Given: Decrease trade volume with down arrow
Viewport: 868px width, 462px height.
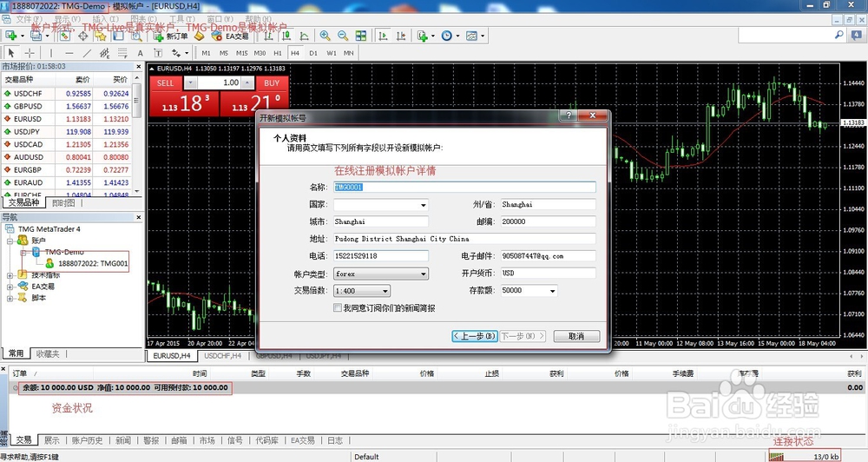Looking at the screenshot, I should (x=190, y=82).
